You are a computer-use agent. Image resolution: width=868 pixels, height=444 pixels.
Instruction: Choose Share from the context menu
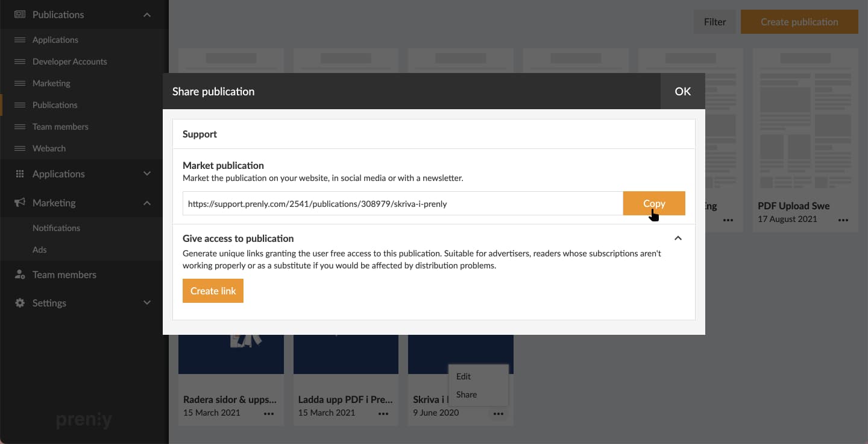pos(467,395)
